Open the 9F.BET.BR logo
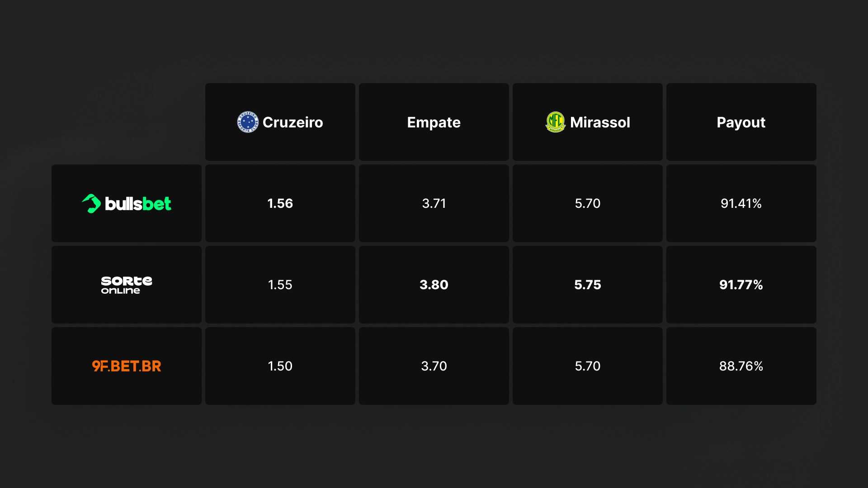Image resolution: width=868 pixels, height=488 pixels. pos(127,366)
